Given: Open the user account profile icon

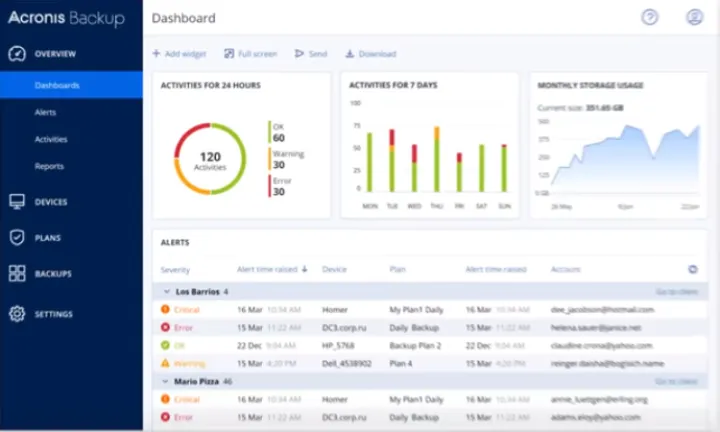Looking at the screenshot, I should (x=694, y=17).
